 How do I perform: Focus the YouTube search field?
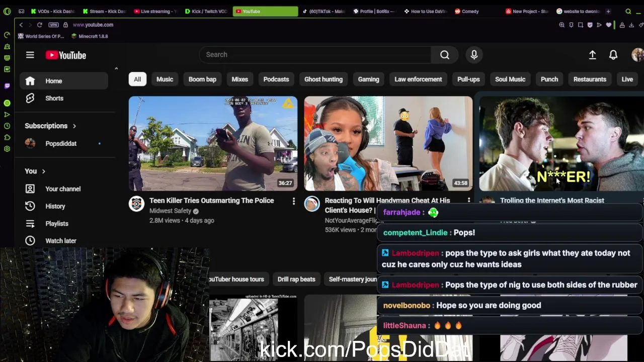tap(315, 55)
